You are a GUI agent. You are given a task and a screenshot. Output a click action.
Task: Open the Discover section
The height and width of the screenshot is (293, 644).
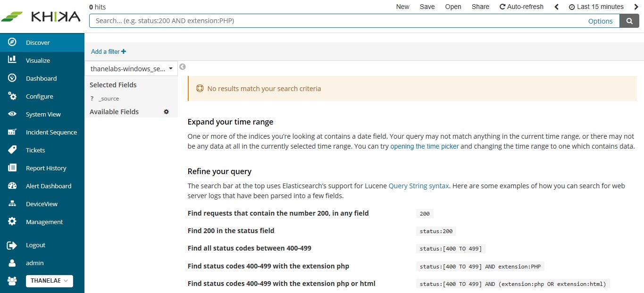(42, 42)
